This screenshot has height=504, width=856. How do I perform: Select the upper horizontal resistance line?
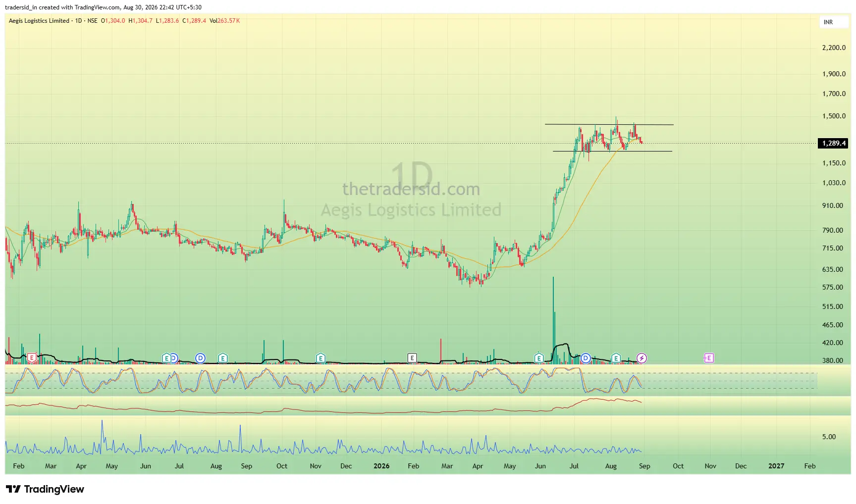coord(609,124)
